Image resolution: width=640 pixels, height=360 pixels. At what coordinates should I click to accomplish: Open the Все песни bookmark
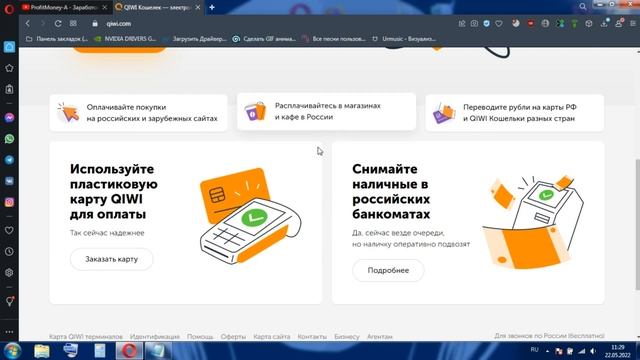334,39
